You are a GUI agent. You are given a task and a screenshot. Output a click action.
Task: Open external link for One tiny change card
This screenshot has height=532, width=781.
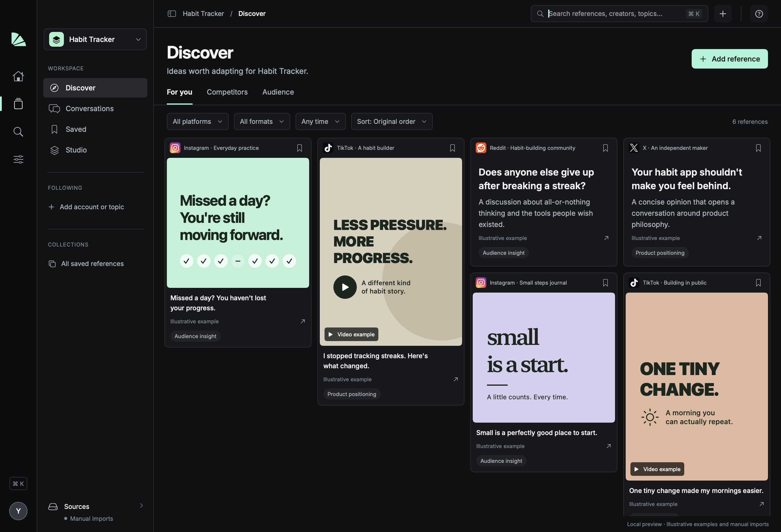(x=762, y=504)
